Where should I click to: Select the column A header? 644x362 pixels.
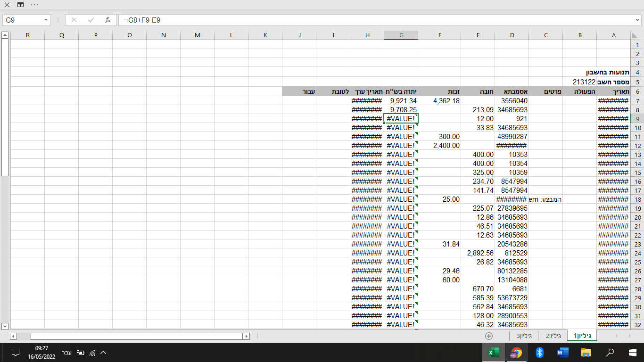614,35
